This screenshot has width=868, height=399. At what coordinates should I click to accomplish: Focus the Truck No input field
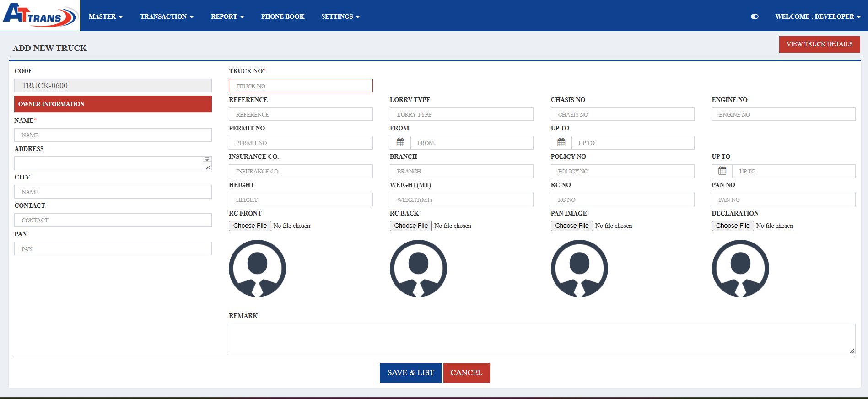tap(301, 86)
